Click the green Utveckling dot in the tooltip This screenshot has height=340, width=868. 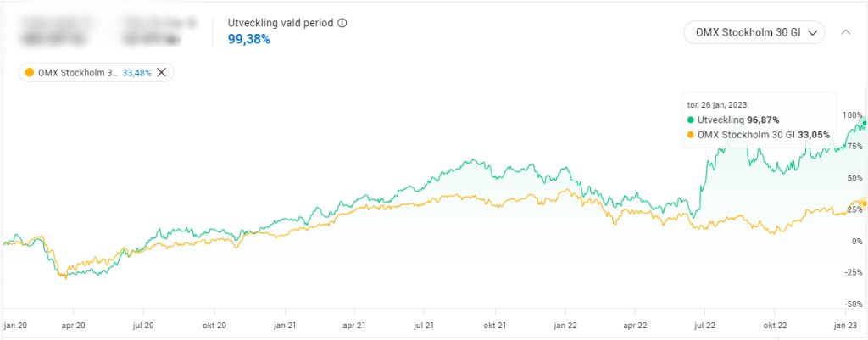coord(691,121)
